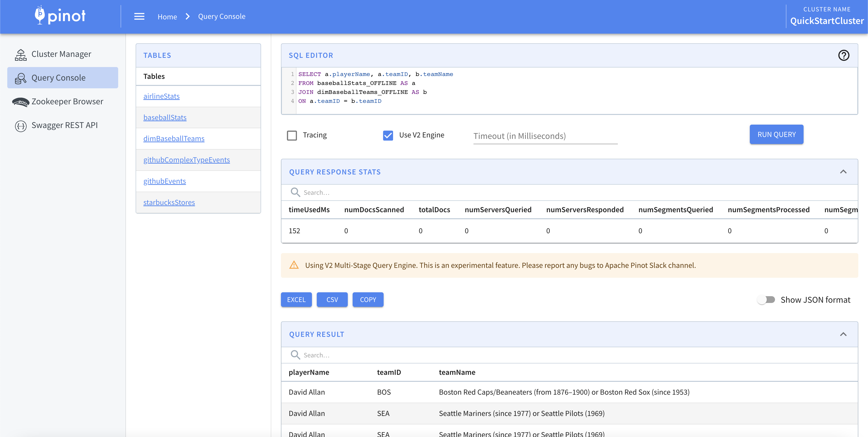Export results with the CSV button
This screenshot has height=437, width=868.
(332, 300)
